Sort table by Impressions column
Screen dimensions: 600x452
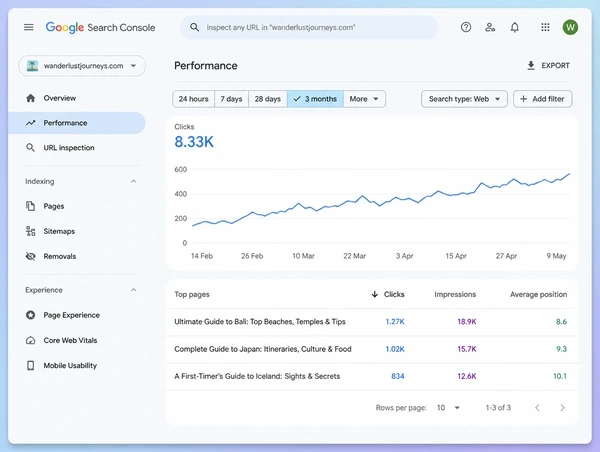tap(455, 294)
